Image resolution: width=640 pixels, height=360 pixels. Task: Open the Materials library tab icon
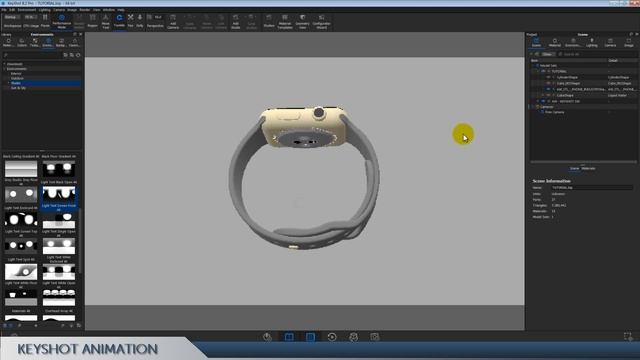8,42
